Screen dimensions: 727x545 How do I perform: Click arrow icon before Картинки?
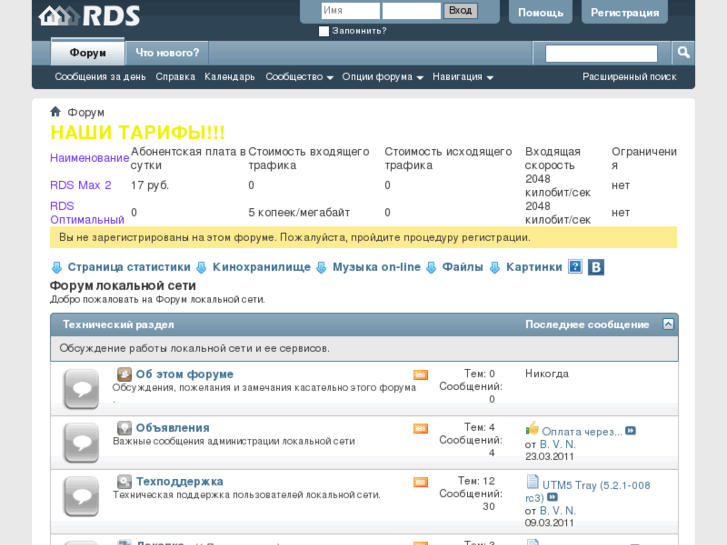(x=495, y=268)
